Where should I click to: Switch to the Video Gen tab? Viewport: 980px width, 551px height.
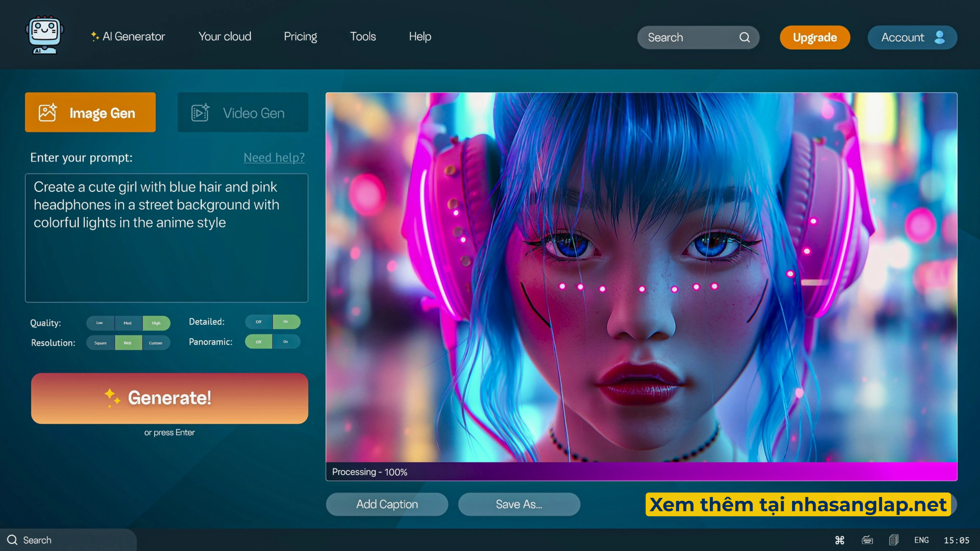pos(243,112)
